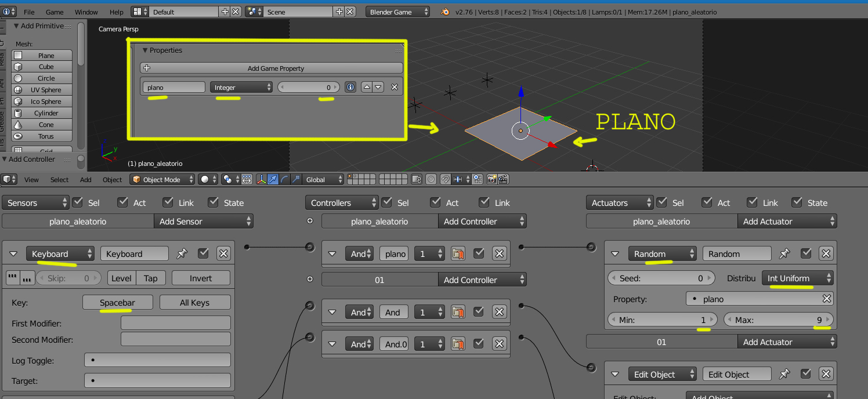Viewport: 868px width, 399px height.
Task: Open the Blender Game engine dropdown
Action: 398,12
